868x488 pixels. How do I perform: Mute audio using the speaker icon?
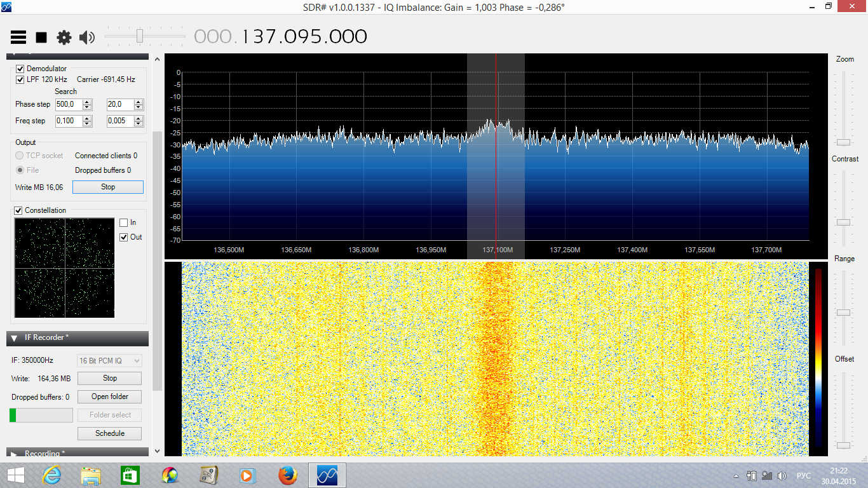pyautogui.click(x=87, y=37)
